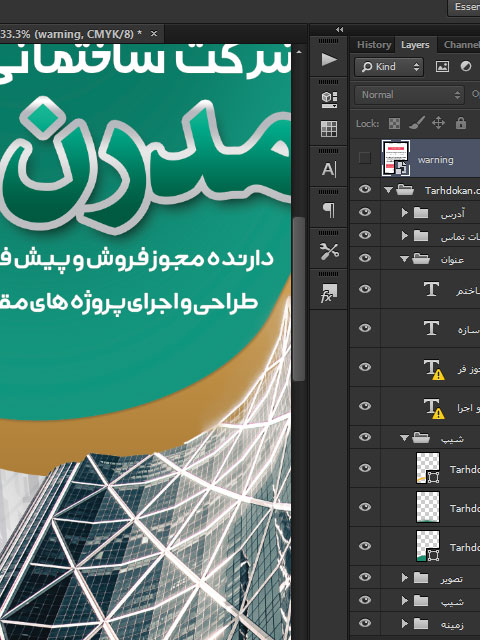The width and height of the screenshot is (480, 640).
Task: Collapse the expanded شیب group triangle
Action: pyautogui.click(x=404, y=438)
